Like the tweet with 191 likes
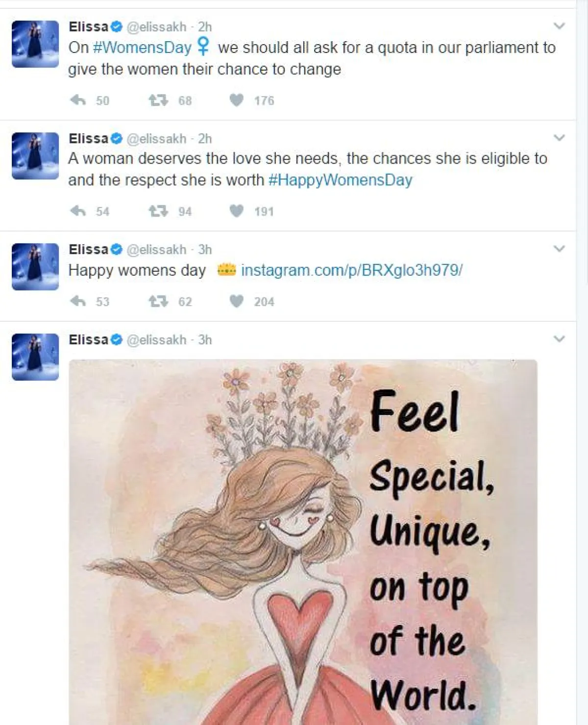The image size is (588, 725). pyautogui.click(x=237, y=211)
